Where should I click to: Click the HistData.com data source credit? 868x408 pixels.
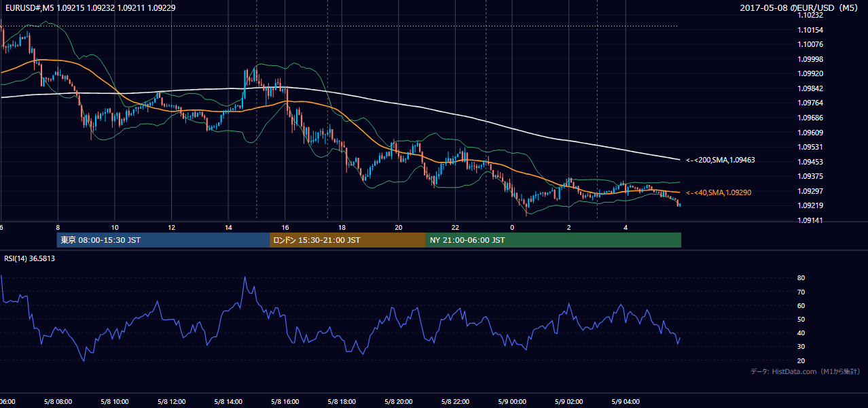click(806, 371)
